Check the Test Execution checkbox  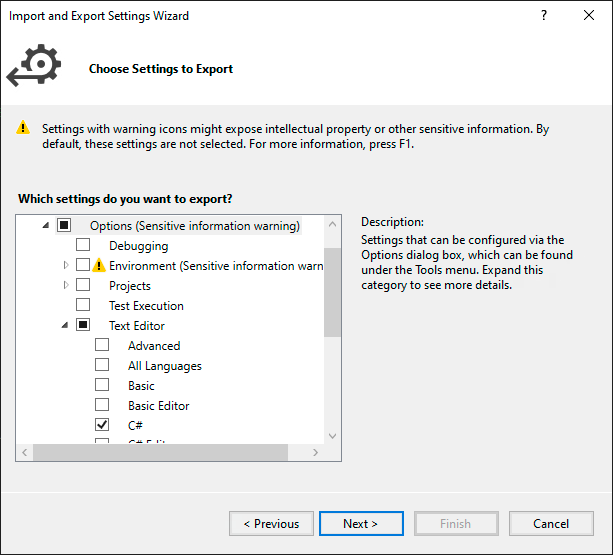(x=83, y=304)
